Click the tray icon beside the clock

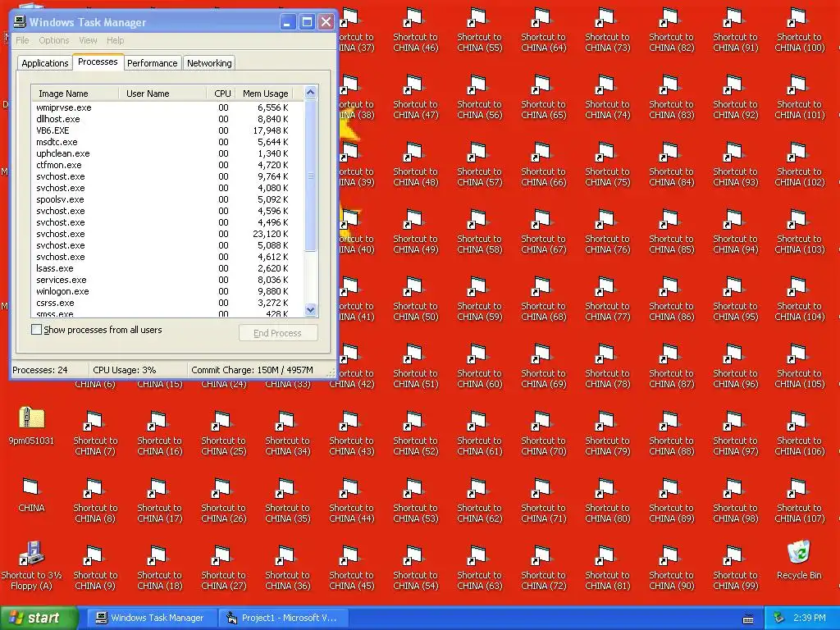[778, 619]
